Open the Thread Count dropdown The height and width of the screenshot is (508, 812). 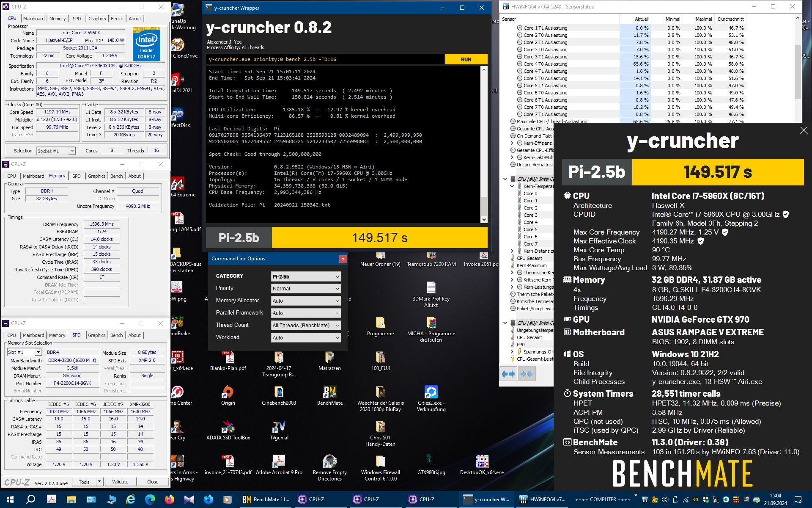[306, 325]
